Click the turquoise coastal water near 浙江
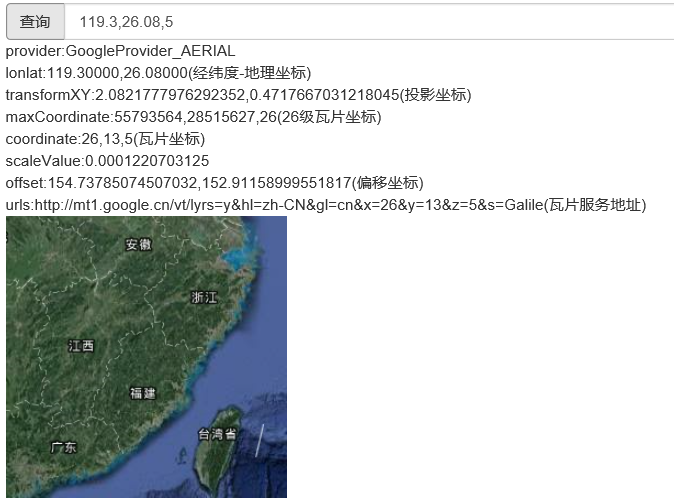674x502 pixels. 238,262
